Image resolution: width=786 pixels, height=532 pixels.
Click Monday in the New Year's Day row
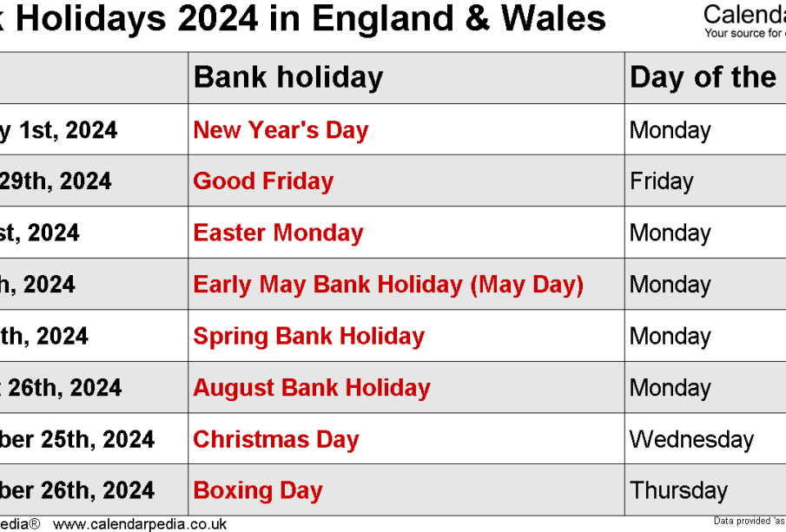click(670, 130)
